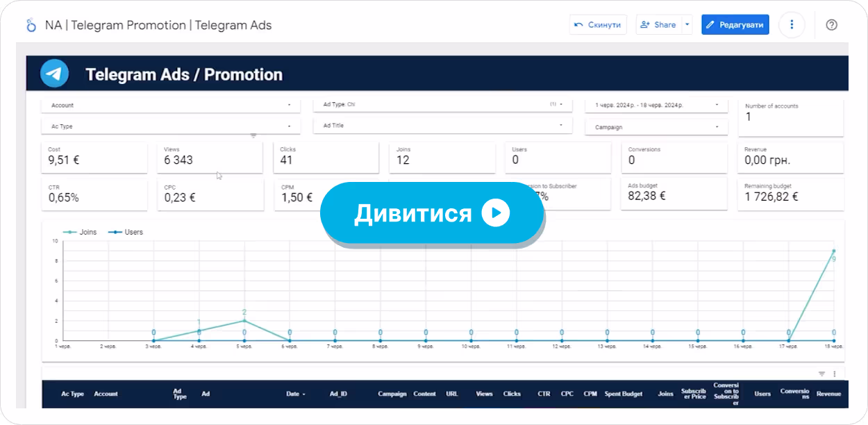The height and width of the screenshot is (425, 868).
Task: Sort table by URL column
Action: pyautogui.click(x=452, y=394)
